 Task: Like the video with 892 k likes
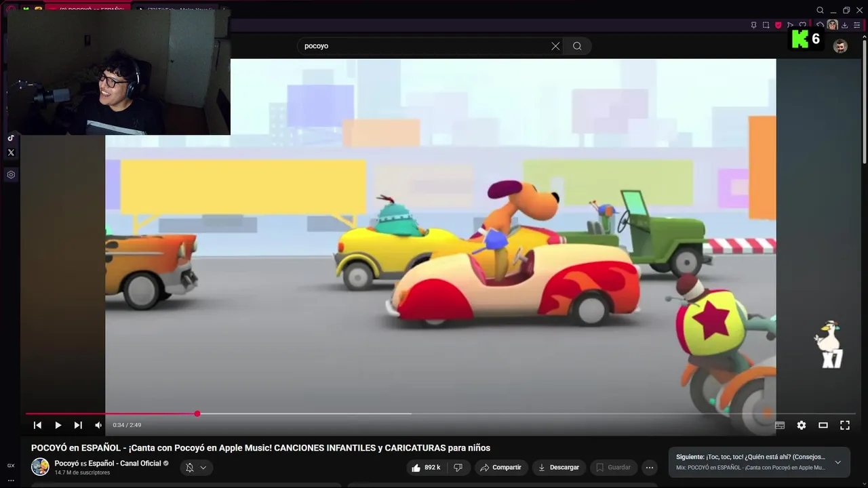point(426,467)
